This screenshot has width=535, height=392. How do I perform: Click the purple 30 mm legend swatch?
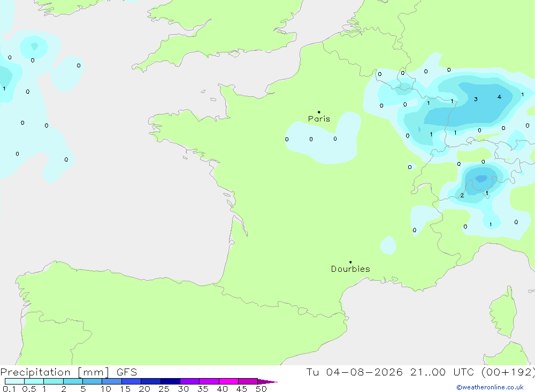pos(190,381)
